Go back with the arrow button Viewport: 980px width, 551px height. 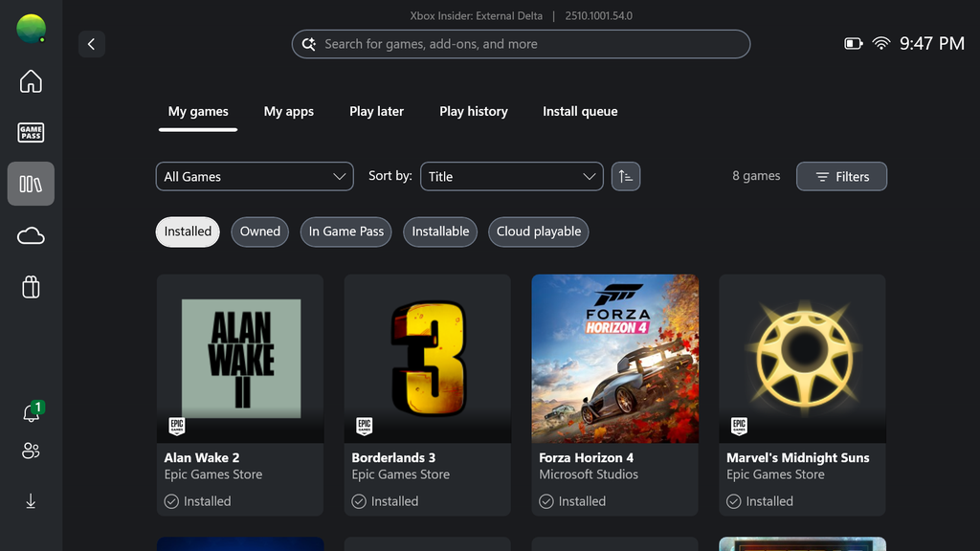[91, 44]
